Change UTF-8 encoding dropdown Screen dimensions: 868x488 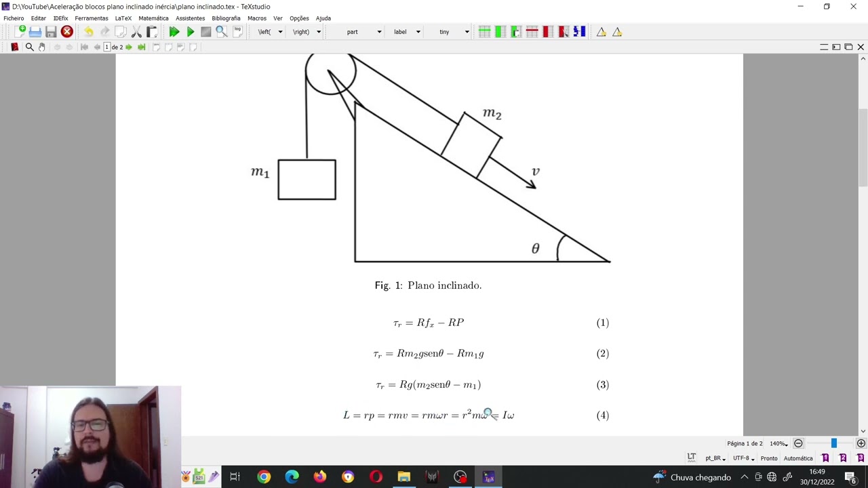[744, 458]
